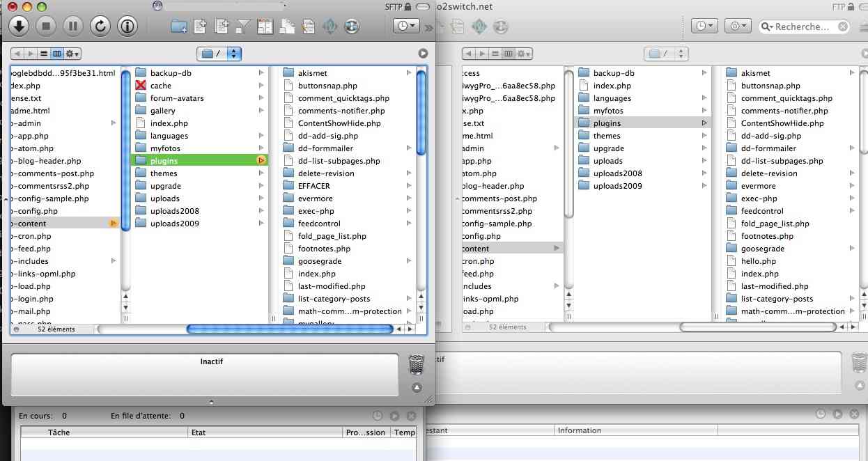The height and width of the screenshot is (461, 868).
Task: Switch front window to list view
Action: click(44, 54)
